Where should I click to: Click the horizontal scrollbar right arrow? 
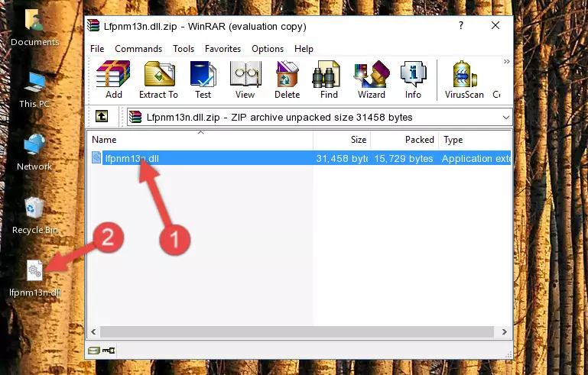[505, 331]
